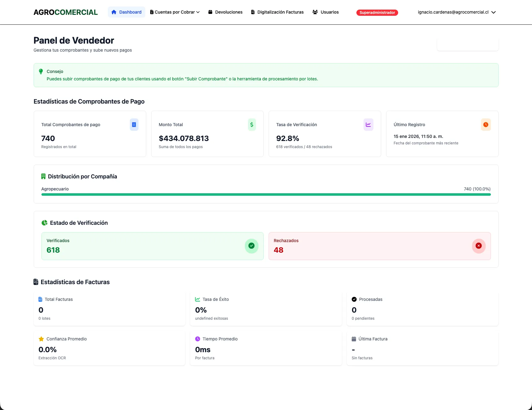Viewport: 532px width, 410px height.
Task: Click the calendar icon beside Última Factura
Action: pyautogui.click(x=354, y=339)
